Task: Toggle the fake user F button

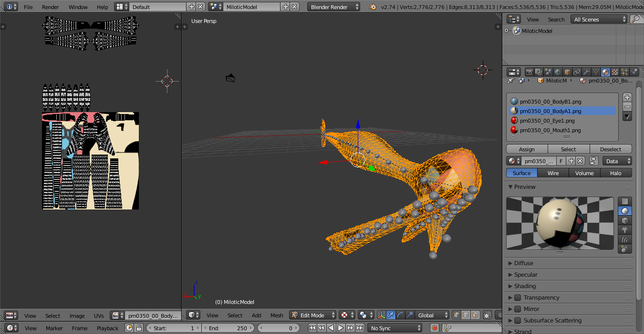Action: click(561, 161)
